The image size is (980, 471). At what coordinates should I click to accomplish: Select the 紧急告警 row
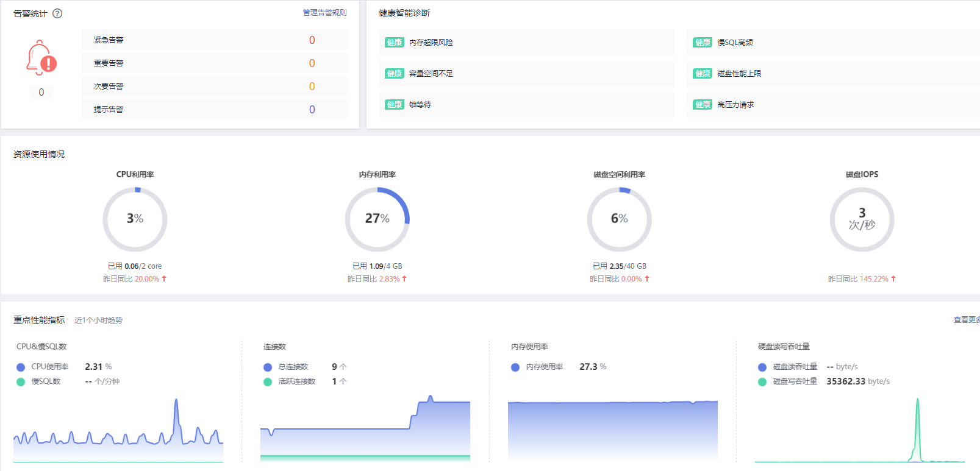click(x=214, y=40)
